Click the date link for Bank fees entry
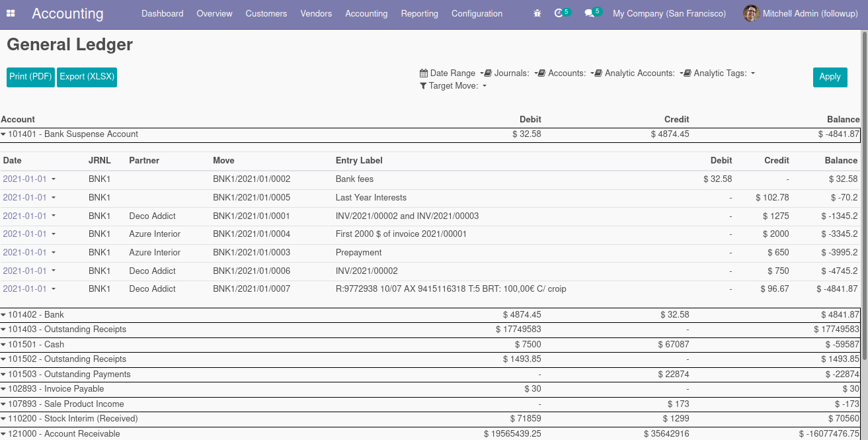 click(25, 179)
